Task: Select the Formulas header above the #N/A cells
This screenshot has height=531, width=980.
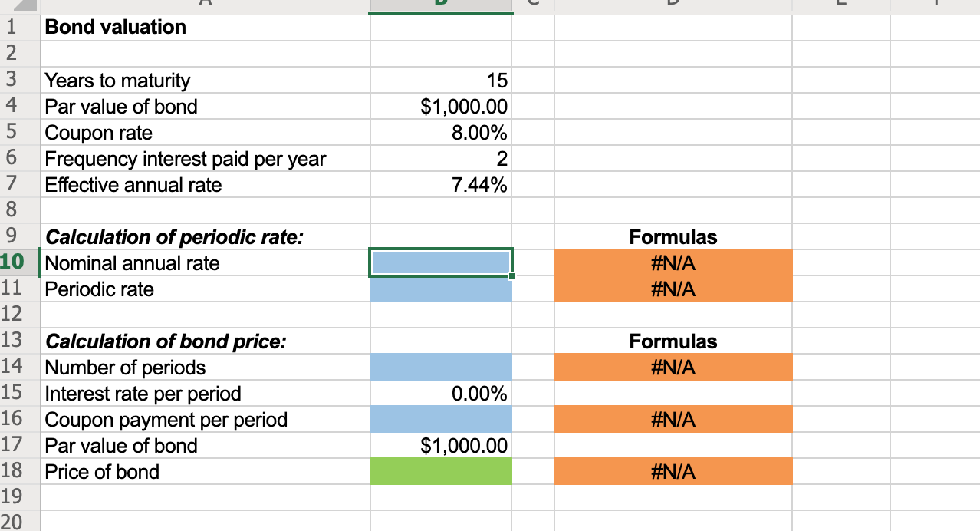Action: coord(673,237)
